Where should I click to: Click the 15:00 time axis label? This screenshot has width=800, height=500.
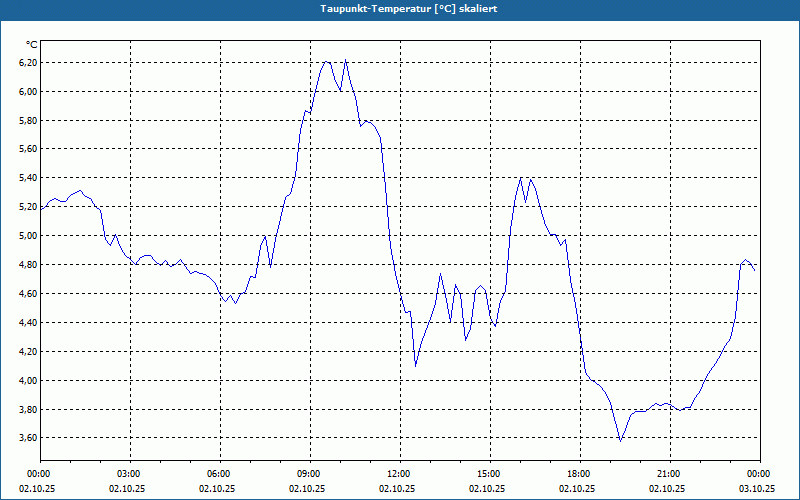(x=490, y=474)
